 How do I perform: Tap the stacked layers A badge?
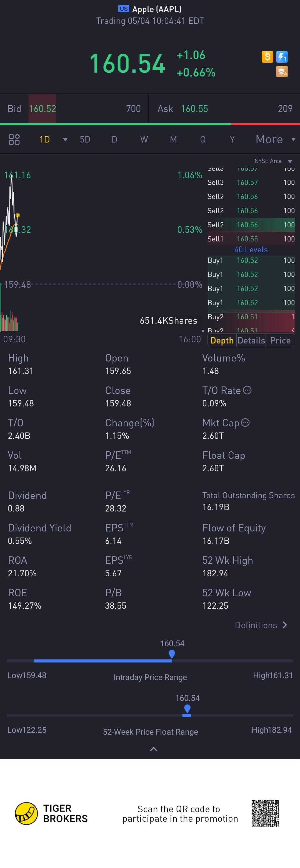click(x=282, y=72)
